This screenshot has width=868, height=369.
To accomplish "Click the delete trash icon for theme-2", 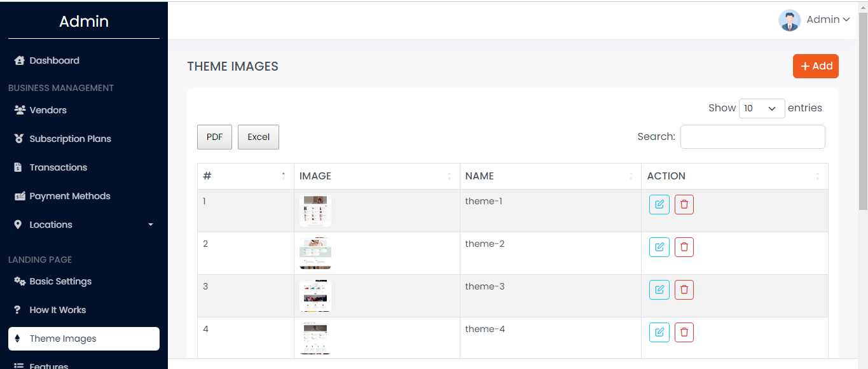I will tap(684, 247).
